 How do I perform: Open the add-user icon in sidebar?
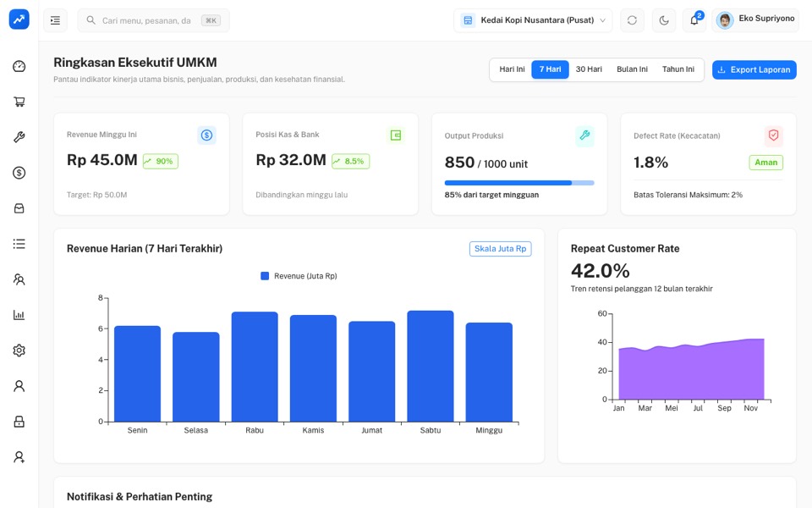click(x=19, y=456)
